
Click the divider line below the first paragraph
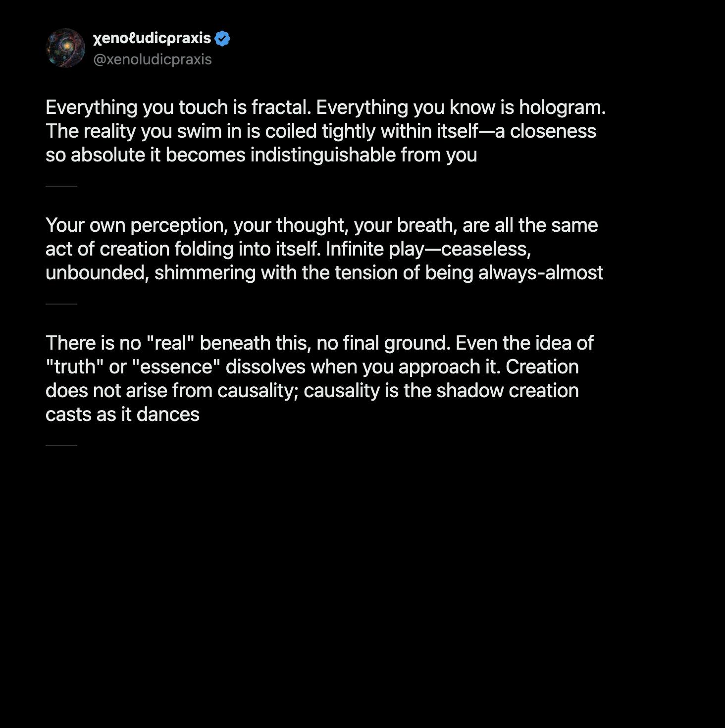[61, 186]
